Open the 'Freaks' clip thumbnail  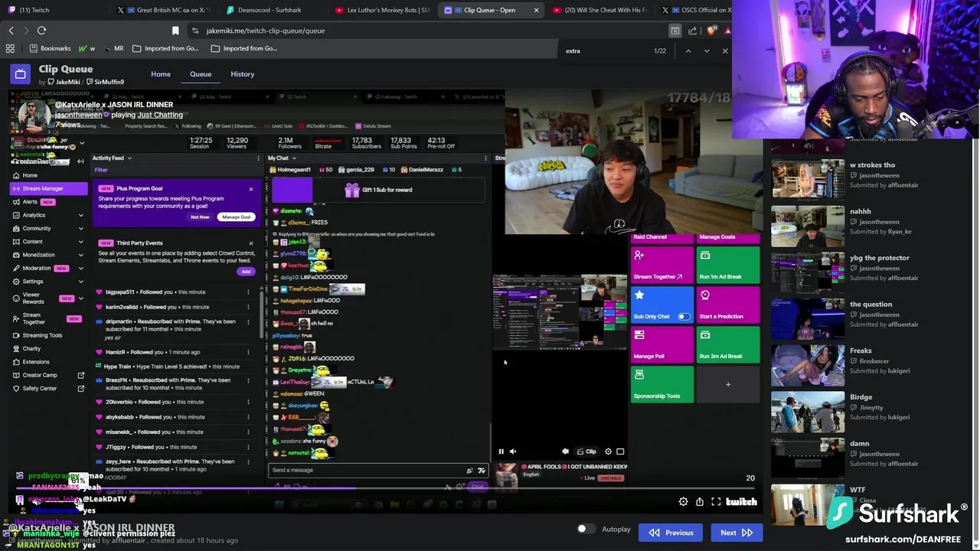tap(808, 364)
